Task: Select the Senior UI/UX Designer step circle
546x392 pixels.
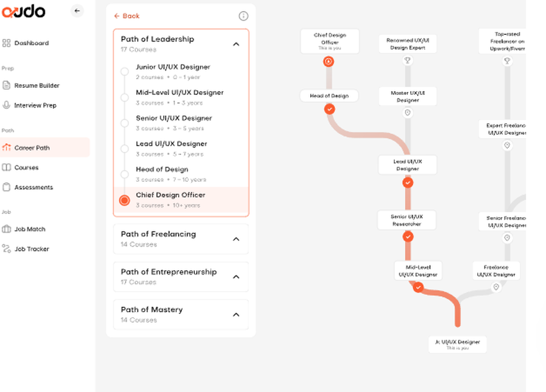Action: pos(124,123)
